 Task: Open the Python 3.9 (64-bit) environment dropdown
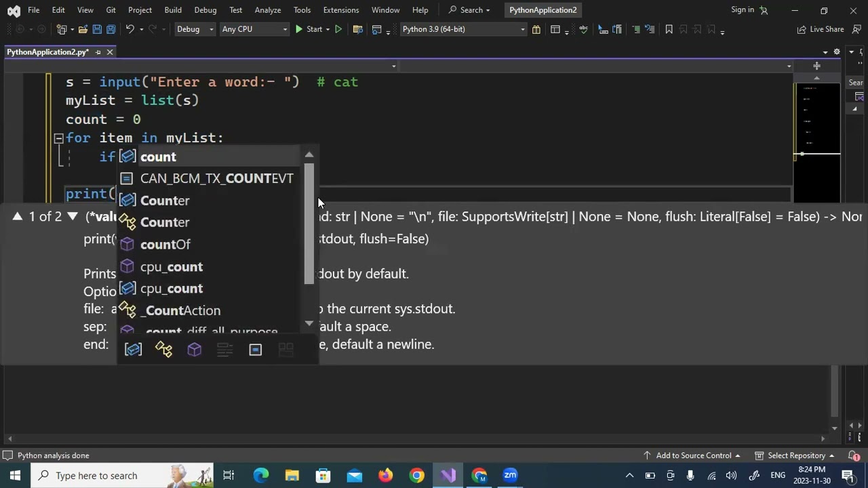point(463,29)
